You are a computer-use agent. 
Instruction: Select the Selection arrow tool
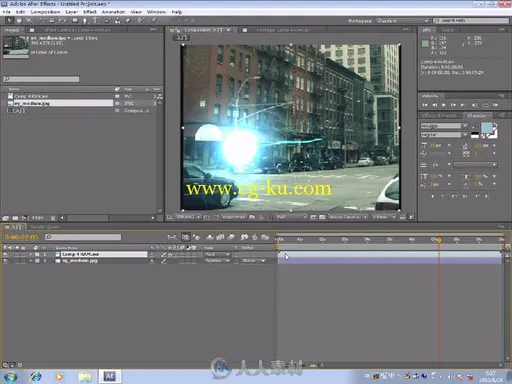click(9, 21)
